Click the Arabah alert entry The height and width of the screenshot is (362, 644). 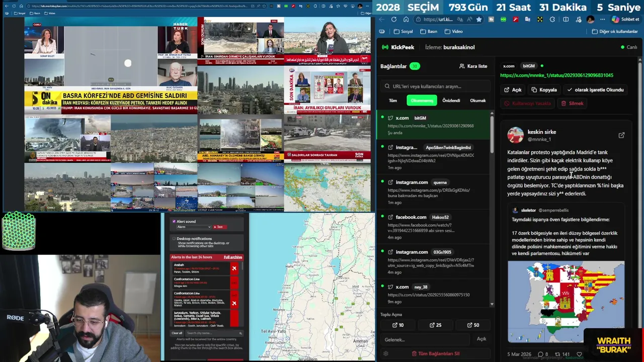(x=205, y=268)
